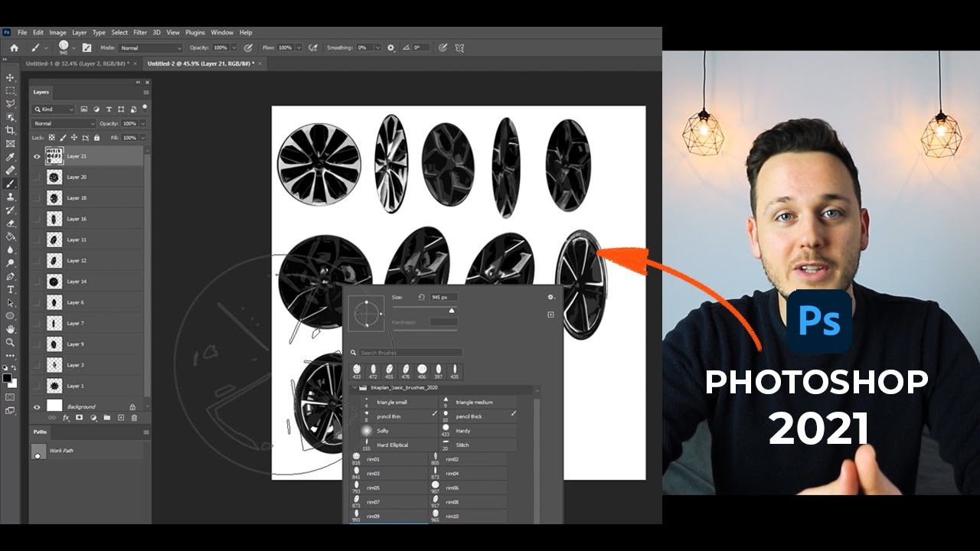Open the Smoothing value dropdown
This screenshot has height=551, width=980.
coord(377,47)
